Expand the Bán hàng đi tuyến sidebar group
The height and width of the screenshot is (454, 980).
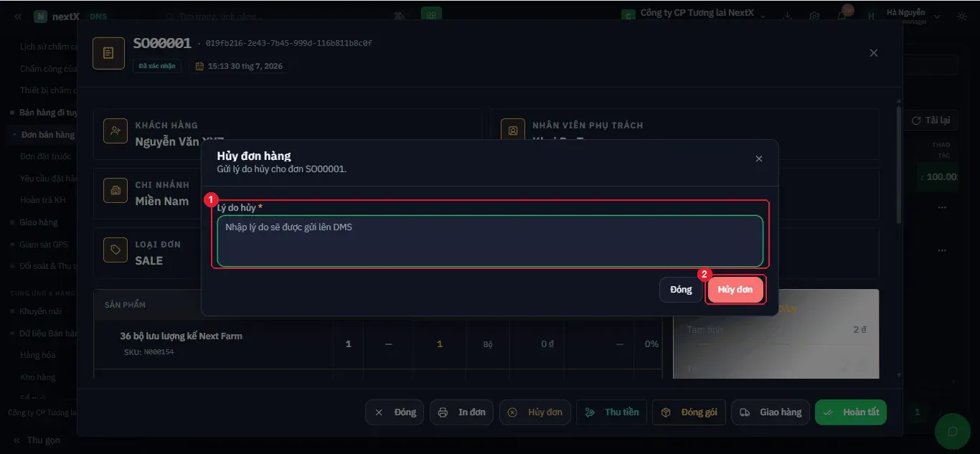click(x=45, y=113)
